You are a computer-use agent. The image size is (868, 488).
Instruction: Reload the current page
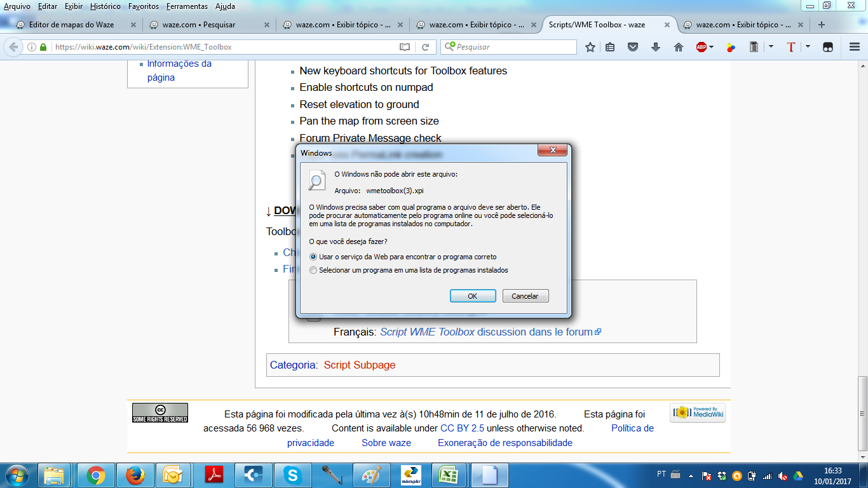click(x=425, y=47)
